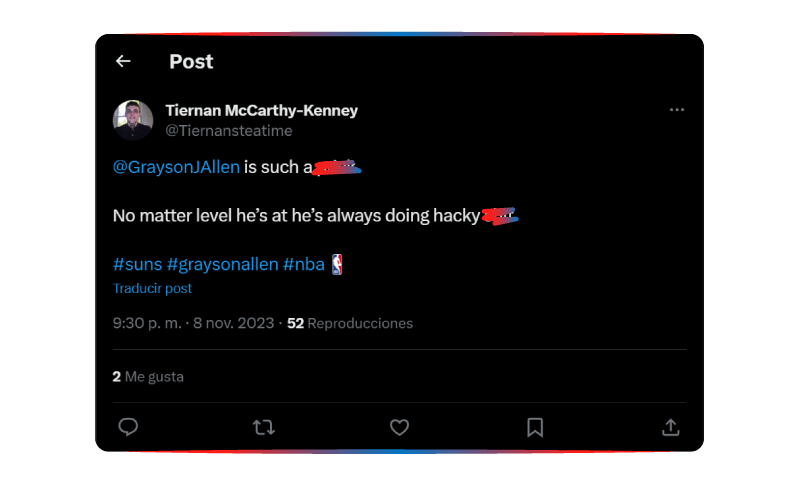Open Tiernan McCarthy-Kenney's profile picture
801x488 pixels.
pos(133,120)
